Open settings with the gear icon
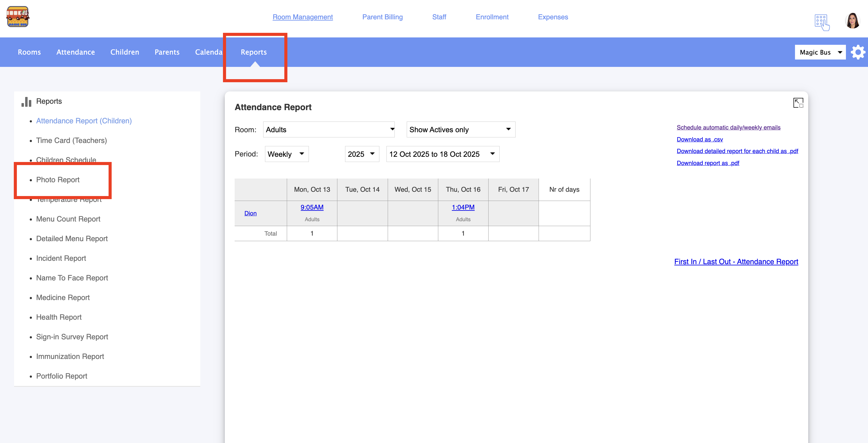 858,52
